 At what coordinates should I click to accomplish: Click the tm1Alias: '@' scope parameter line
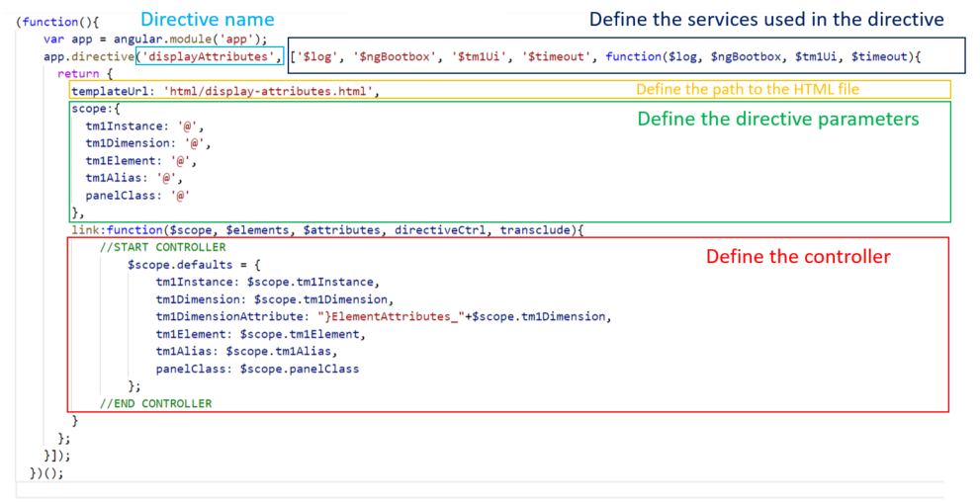coord(134,178)
